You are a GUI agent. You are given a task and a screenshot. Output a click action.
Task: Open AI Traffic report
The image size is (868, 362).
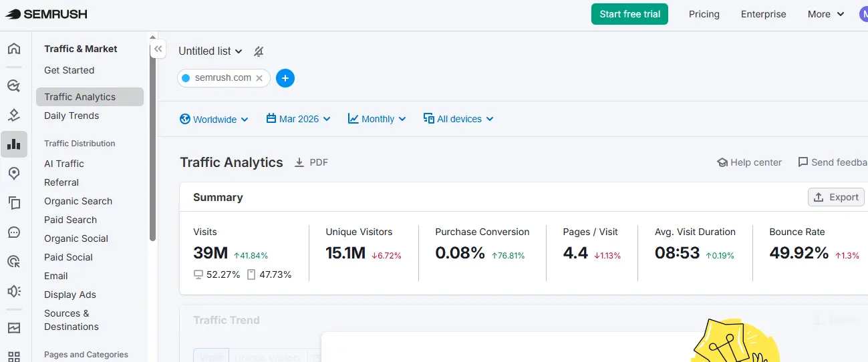coord(64,164)
